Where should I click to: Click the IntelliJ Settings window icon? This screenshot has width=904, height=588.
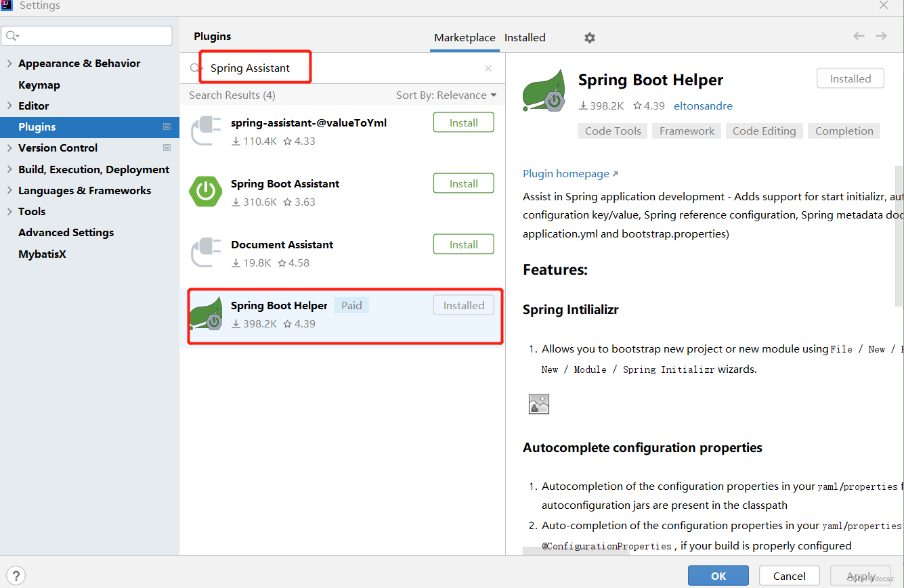7,5
